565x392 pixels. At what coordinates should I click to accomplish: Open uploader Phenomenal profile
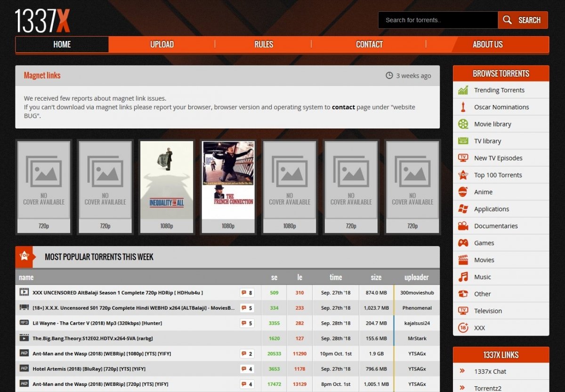coord(417,308)
